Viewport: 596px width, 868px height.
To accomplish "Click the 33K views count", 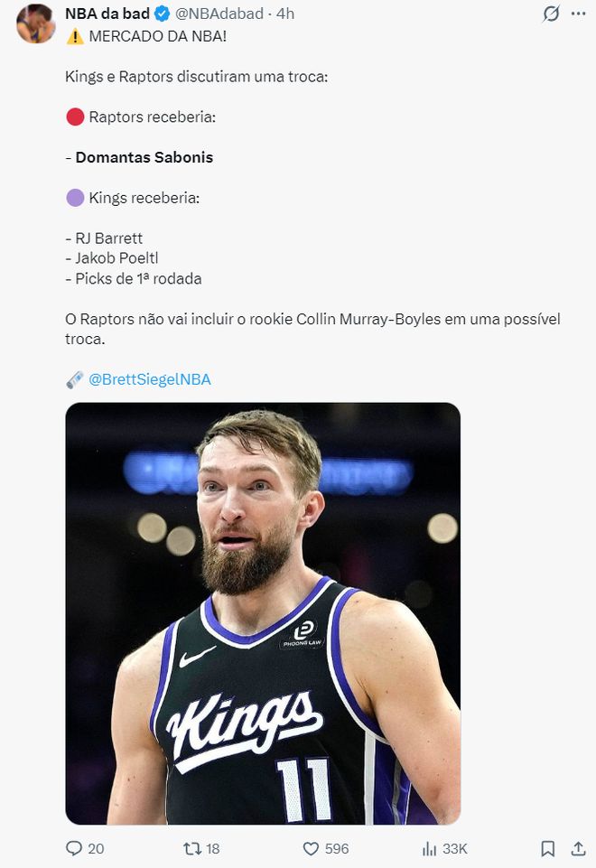I will click(x=455, y=848).
